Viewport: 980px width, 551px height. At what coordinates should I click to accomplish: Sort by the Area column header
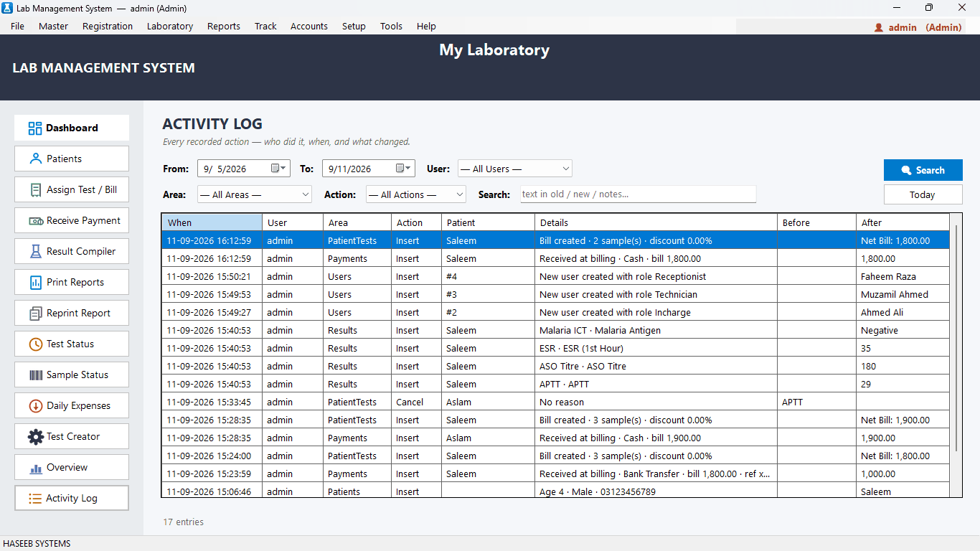[357, 222]
